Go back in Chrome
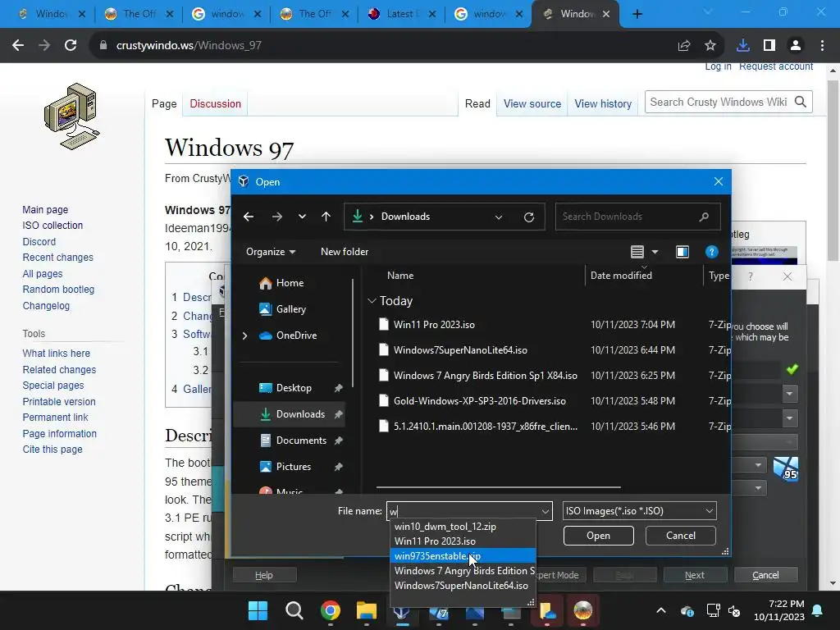840x630 pixels. [x=18, y=46]
